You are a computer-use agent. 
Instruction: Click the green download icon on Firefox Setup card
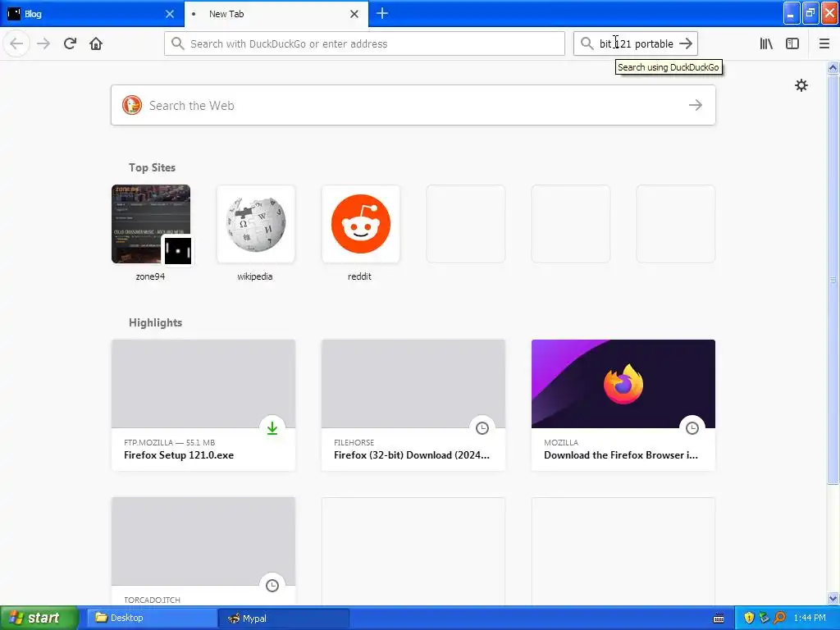272,427
